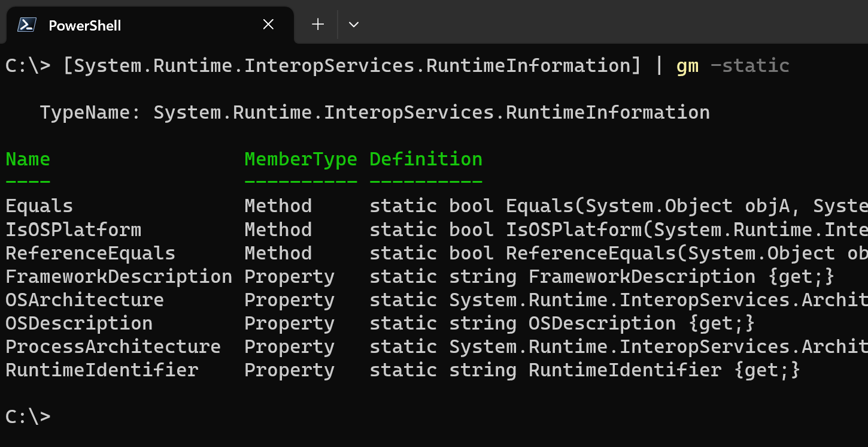Select the RuntimeIdentifier property text
Image resolution: width=868 pixels, height=447 pixels.
[x=100, y=370]
